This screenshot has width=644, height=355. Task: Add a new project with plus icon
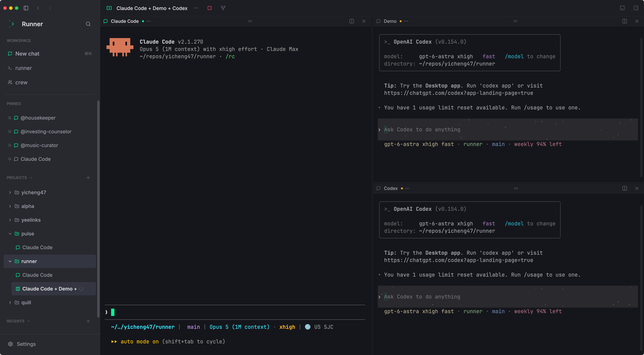point(88,178)
